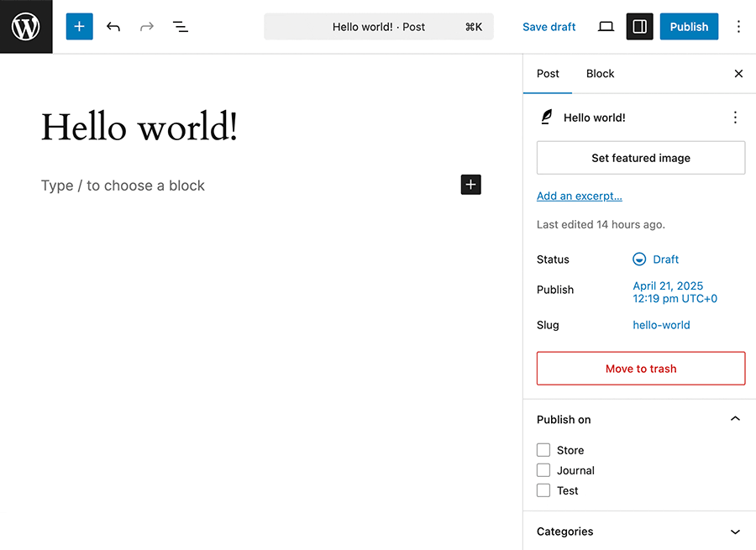Screen dimensions: 756x550
Task: Move the post to trash
Action: tap(641, 369)
